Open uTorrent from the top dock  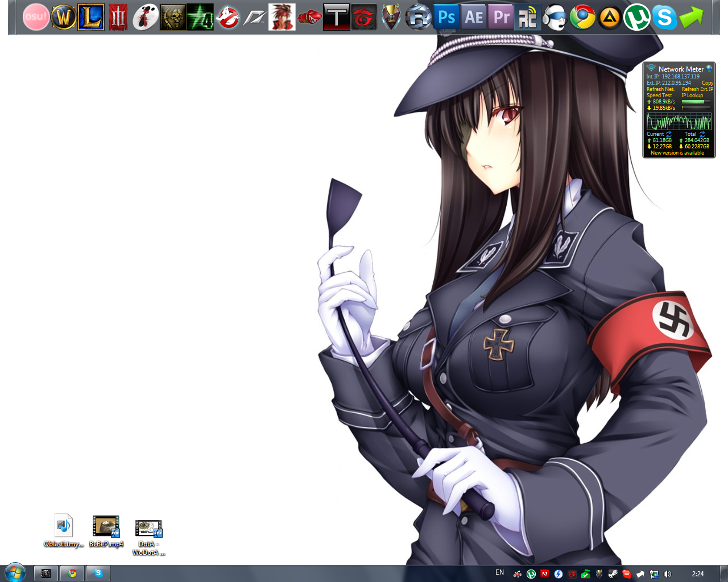tap(637, 17)
